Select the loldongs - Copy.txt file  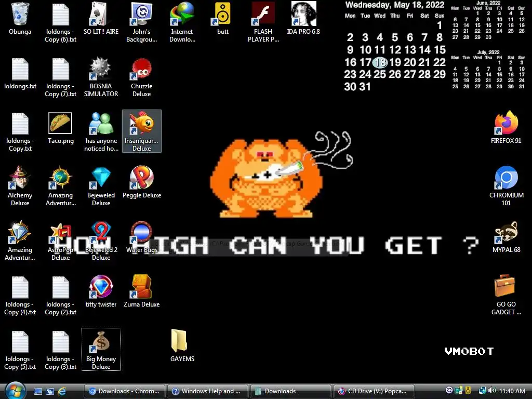pos(20,131)
